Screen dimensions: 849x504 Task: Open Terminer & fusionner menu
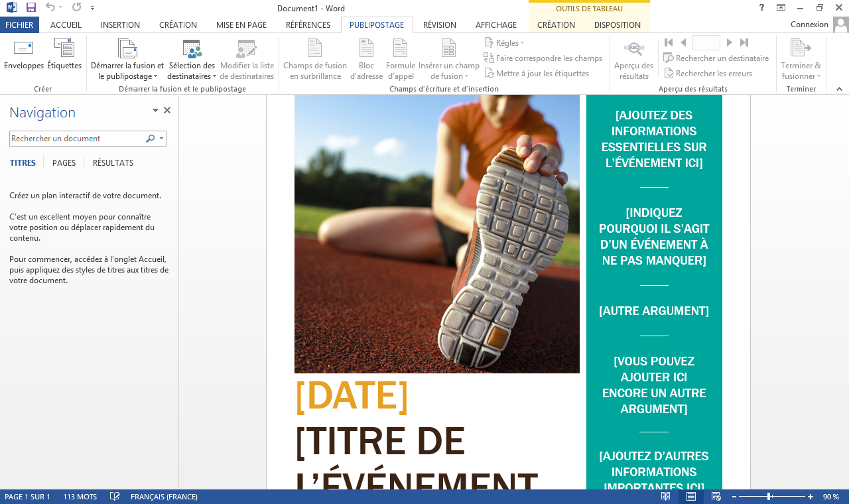801,60
